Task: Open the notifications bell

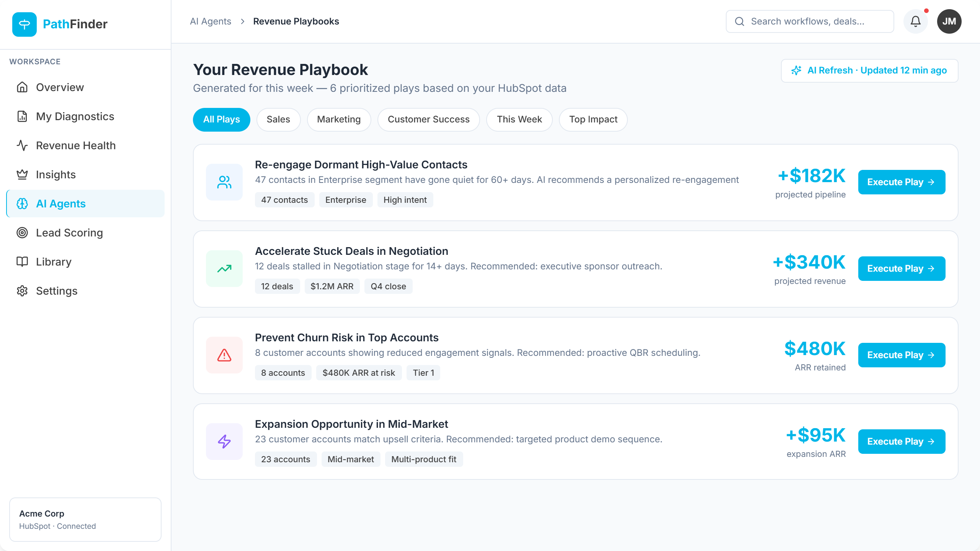Action: 915,21
